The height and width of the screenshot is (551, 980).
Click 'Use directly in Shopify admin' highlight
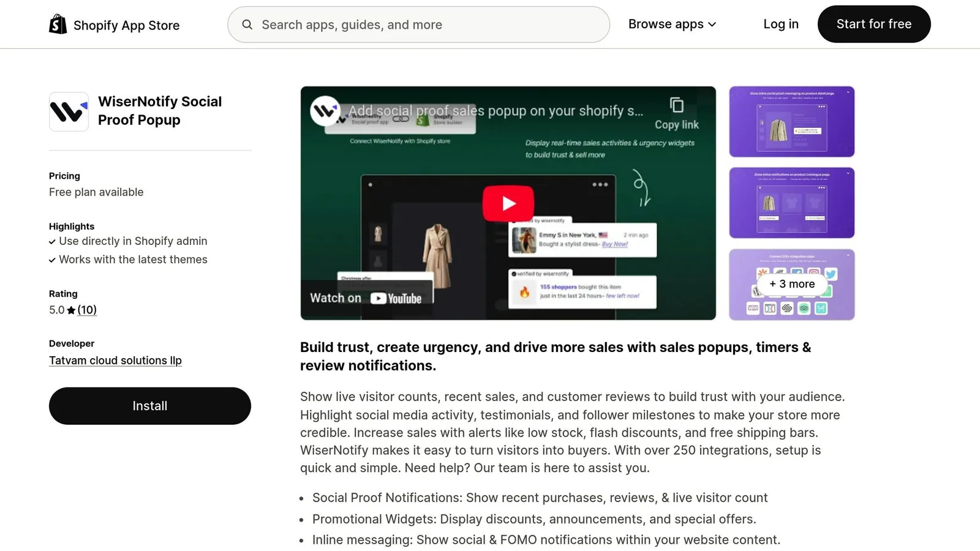133,241
